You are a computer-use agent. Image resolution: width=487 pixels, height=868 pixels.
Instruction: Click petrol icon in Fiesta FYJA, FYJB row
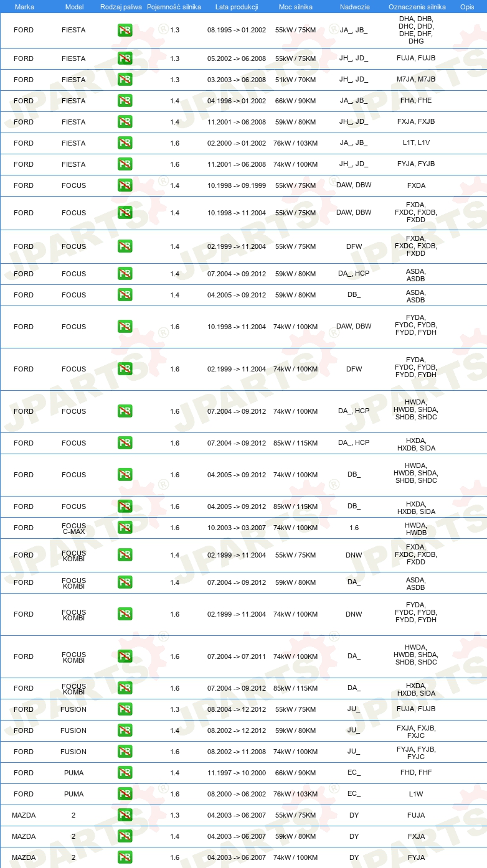click(x=125, y=164)
